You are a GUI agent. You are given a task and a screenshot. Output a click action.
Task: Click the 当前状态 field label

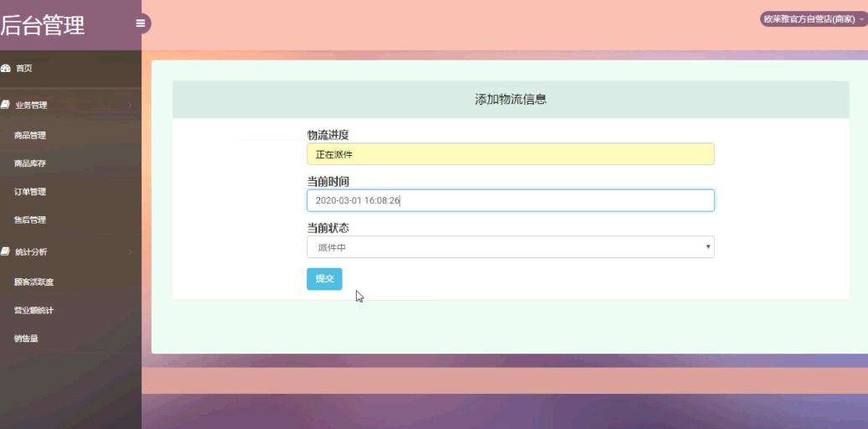328,228
